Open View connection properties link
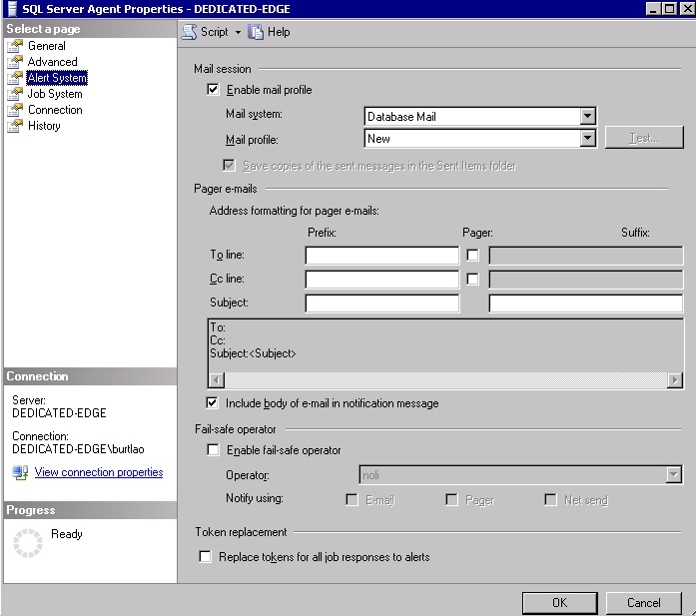The height and width of the screenshot is (616, 696). (x=99, y=472)
